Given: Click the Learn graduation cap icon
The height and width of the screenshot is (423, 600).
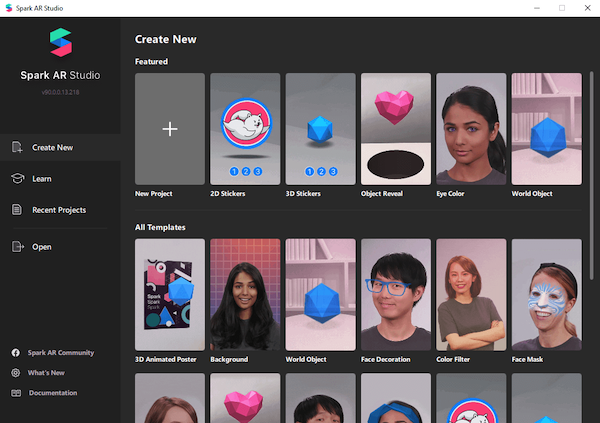Looking at the screenshot, I should pos(17,179).
